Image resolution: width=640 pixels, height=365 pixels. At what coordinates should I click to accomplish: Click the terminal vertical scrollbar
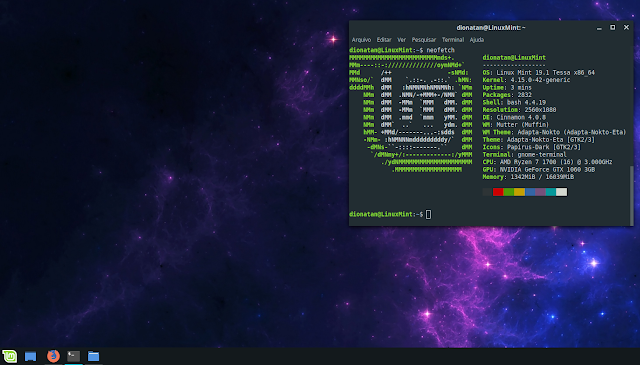pyautogui.click(x=632, y=195)
